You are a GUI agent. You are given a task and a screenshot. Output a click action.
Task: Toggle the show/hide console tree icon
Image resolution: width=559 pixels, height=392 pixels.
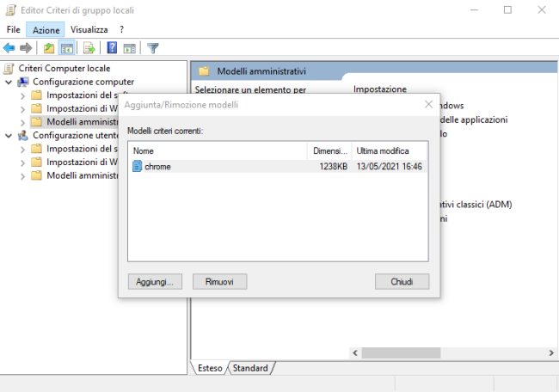click(66, 48)
